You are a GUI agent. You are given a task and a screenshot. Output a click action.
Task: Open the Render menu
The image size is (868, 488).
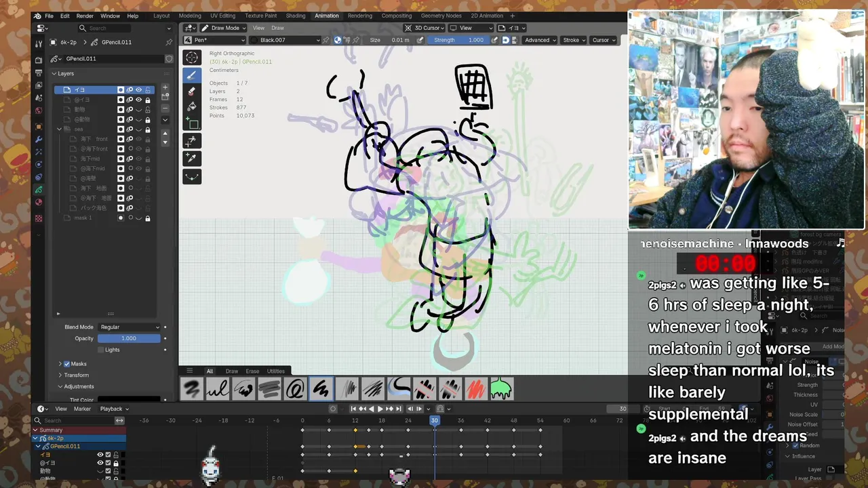pos(85,16)
